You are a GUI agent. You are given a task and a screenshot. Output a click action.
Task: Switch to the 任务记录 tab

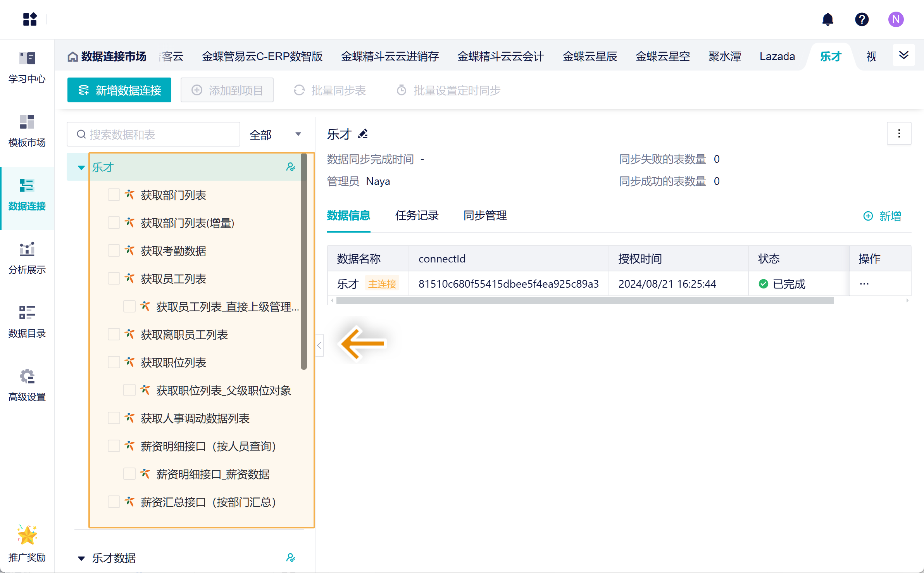tap(417, 216)
